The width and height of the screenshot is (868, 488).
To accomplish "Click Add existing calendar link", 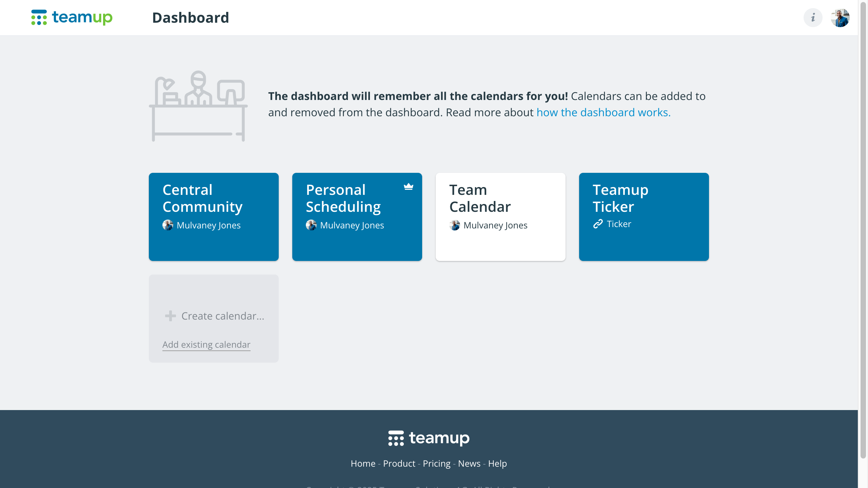I will pos(206,344).
